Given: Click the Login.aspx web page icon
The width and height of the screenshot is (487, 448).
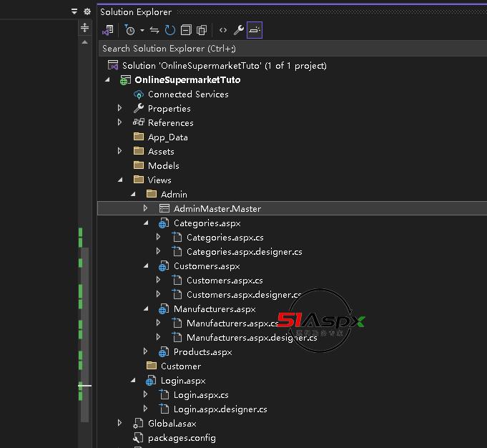Looking at the screenshot, I should pyautogui.click(x=151, y=380).
